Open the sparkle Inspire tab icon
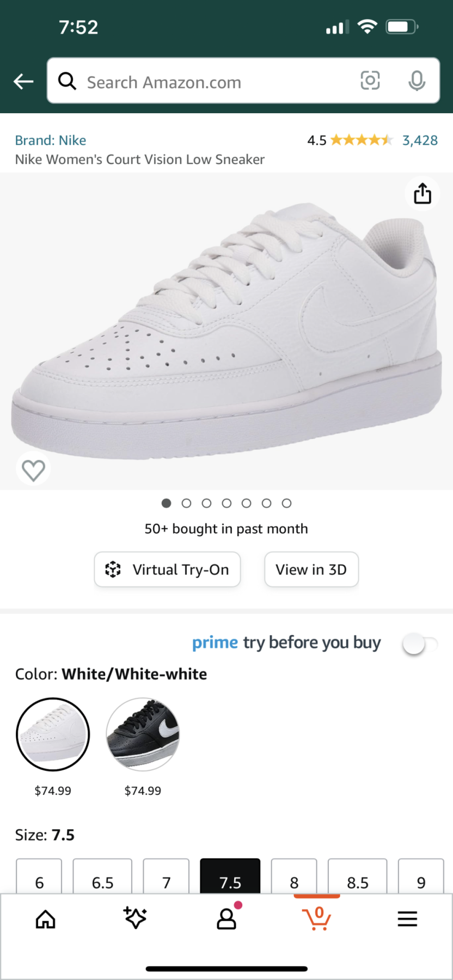The height and width of the screenshot is (980, 453). [135, 918]
